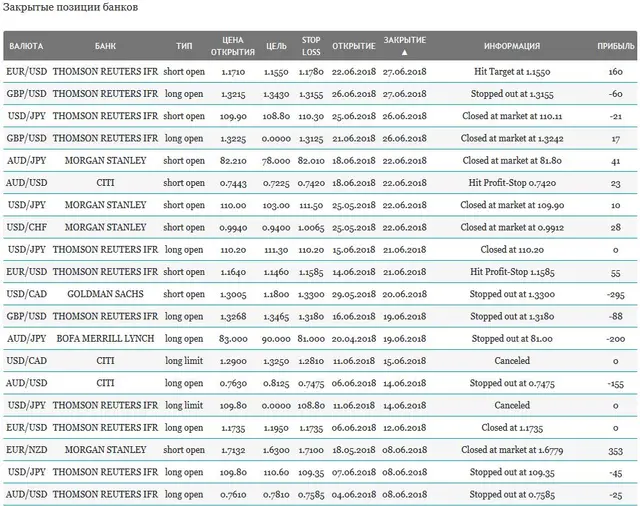Click target value 0.8125
640x506 pixels.
pyautogui.click(x=276, y=383)
